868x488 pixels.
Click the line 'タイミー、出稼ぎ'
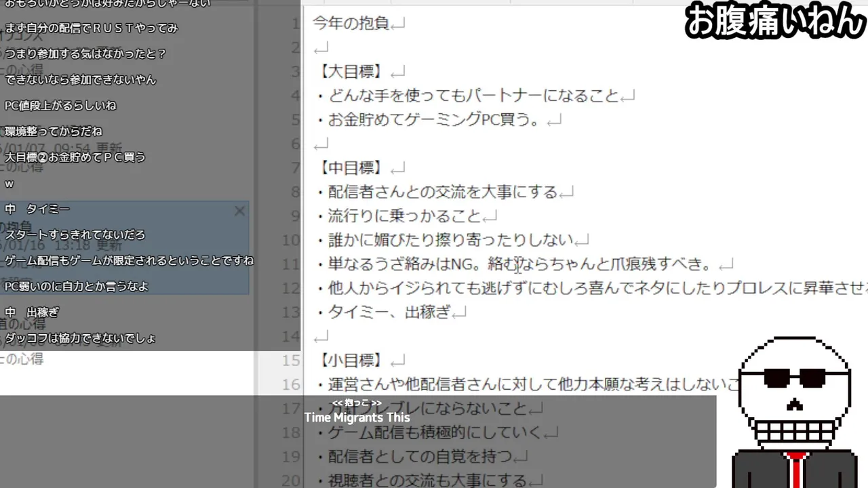point(383,312)
